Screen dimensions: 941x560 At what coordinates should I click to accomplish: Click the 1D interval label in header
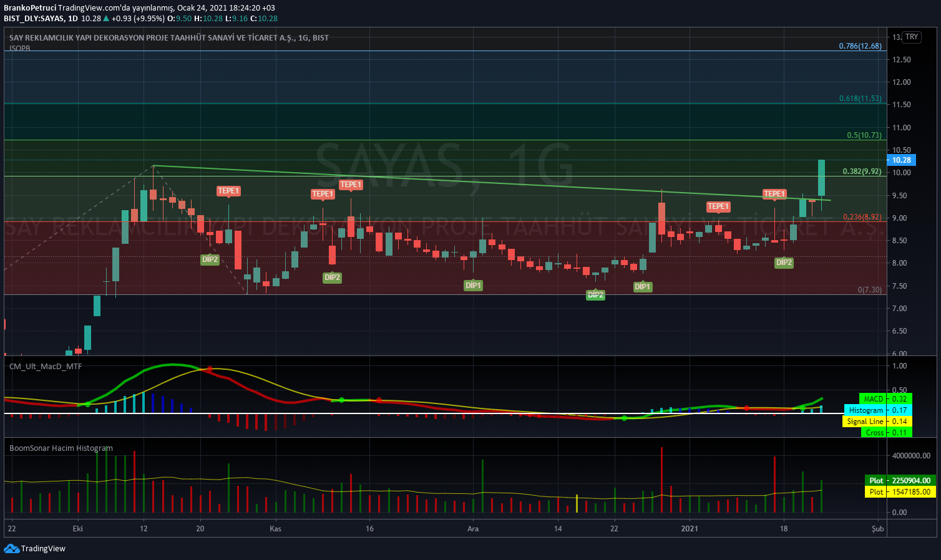click(x=73, y=19)
